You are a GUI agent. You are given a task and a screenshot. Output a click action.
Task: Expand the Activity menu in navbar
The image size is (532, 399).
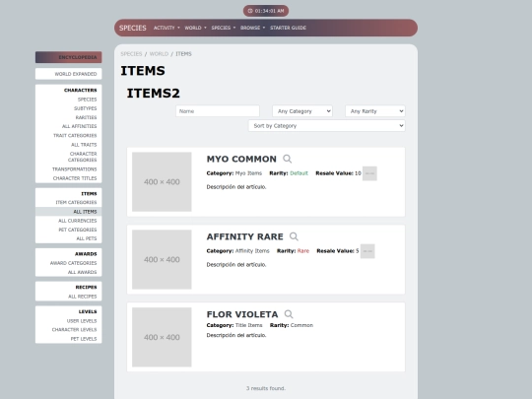(x=166, y=28)
